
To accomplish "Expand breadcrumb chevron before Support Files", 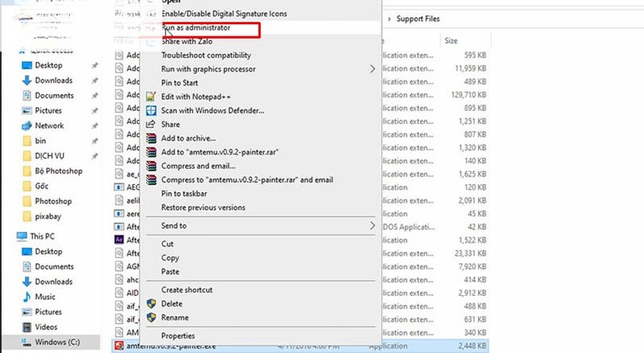I will pyautogui.click(x=389, y=18).
